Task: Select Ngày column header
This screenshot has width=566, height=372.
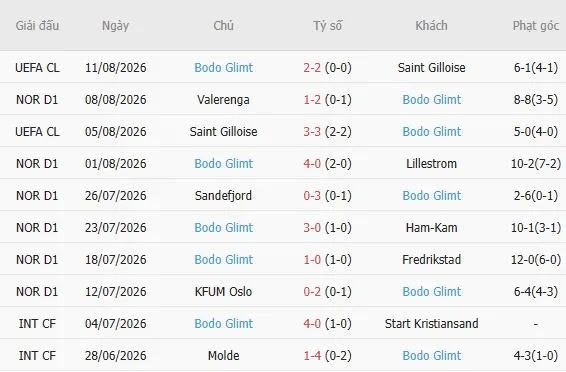Action: (x=116, y=26)
